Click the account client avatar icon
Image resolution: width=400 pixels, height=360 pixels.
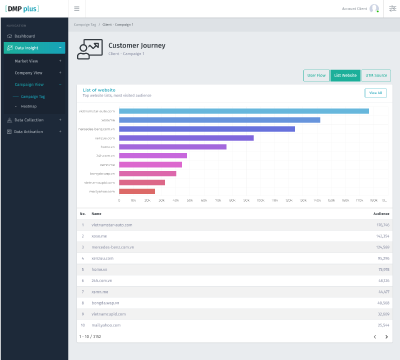(374, 8)
